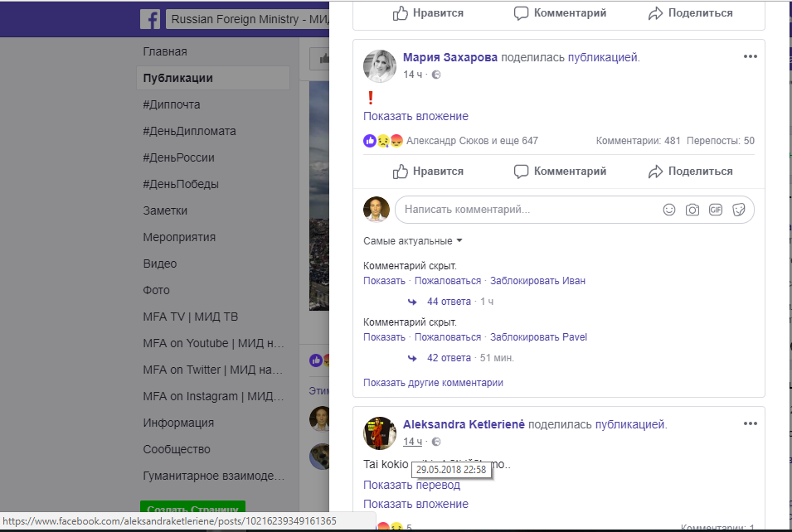Open Заметки in the sidebar
The image size is (792, 532).
(x=165, y=210)
